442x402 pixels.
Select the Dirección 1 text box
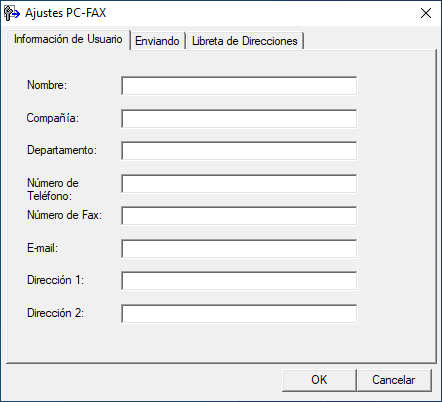click(x=239, y=281)
